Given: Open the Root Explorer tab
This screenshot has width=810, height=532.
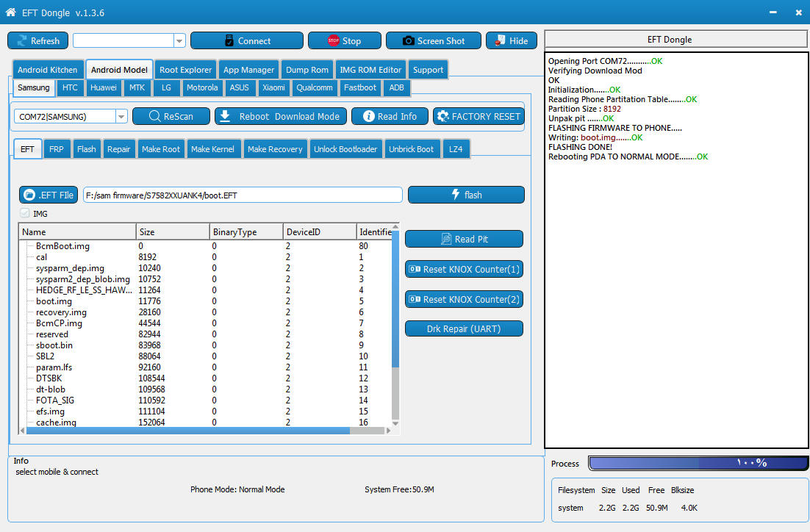Looking at the screenshot, I should tap(185, 70).
